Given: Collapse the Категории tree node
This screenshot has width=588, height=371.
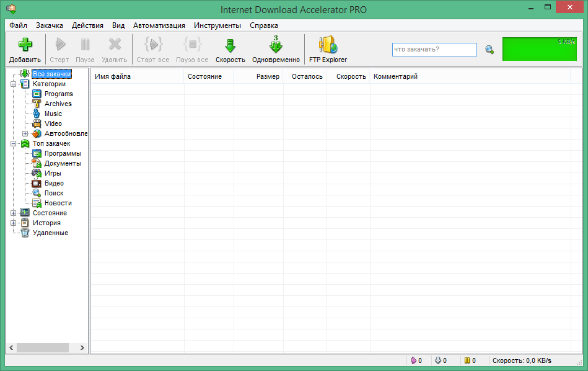Looking at the screenshot, I should [13, 84].
